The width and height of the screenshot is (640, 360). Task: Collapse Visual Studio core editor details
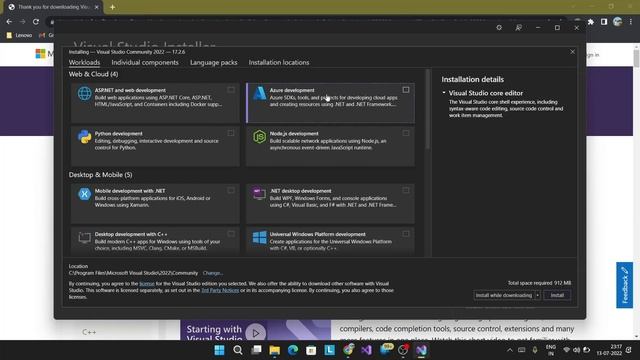click(444, 93)
